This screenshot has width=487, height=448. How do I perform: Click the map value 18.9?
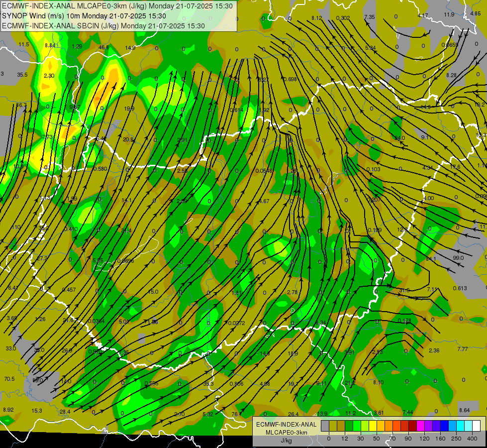point(293,353)
